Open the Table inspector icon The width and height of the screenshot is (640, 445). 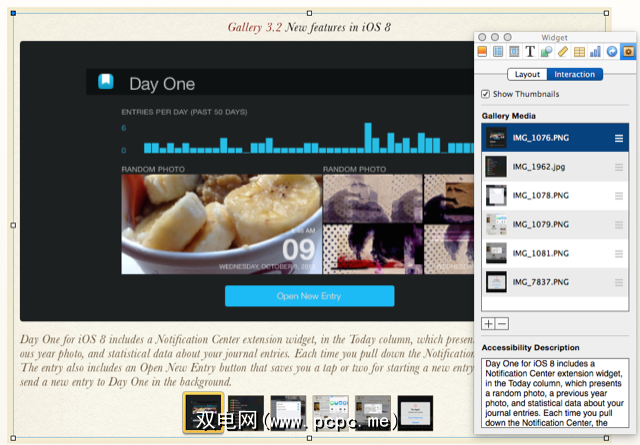point(579,51)
